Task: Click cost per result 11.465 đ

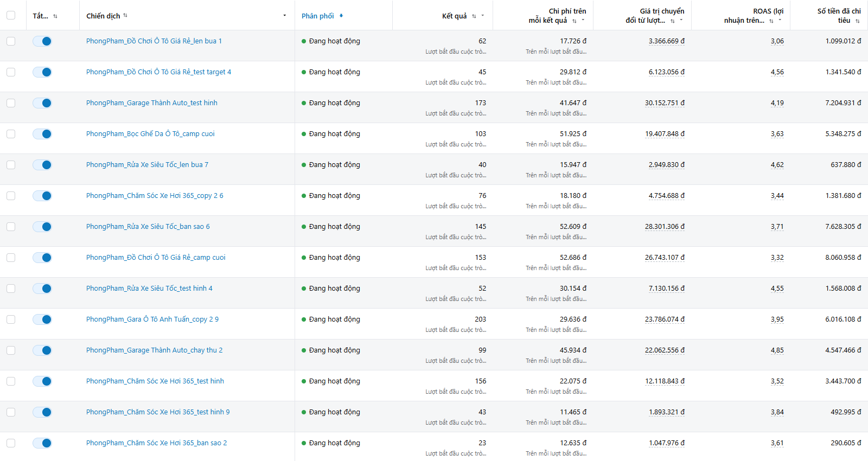Action: [x=573, y=412]
